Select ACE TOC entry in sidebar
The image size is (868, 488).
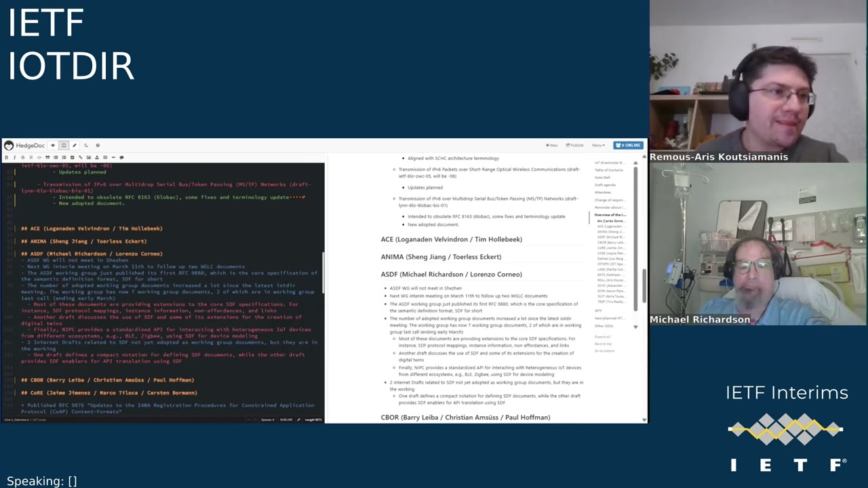pos(610,226)
